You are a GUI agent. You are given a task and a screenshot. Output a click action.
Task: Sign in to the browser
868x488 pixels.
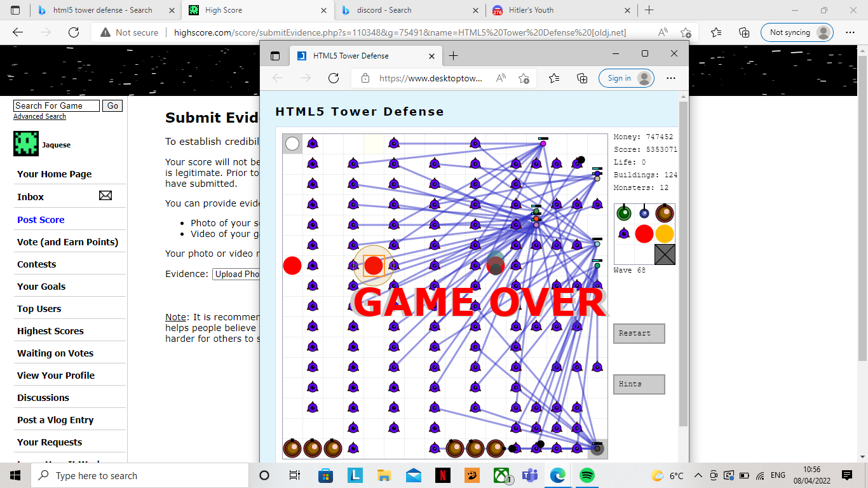[626, 78]
